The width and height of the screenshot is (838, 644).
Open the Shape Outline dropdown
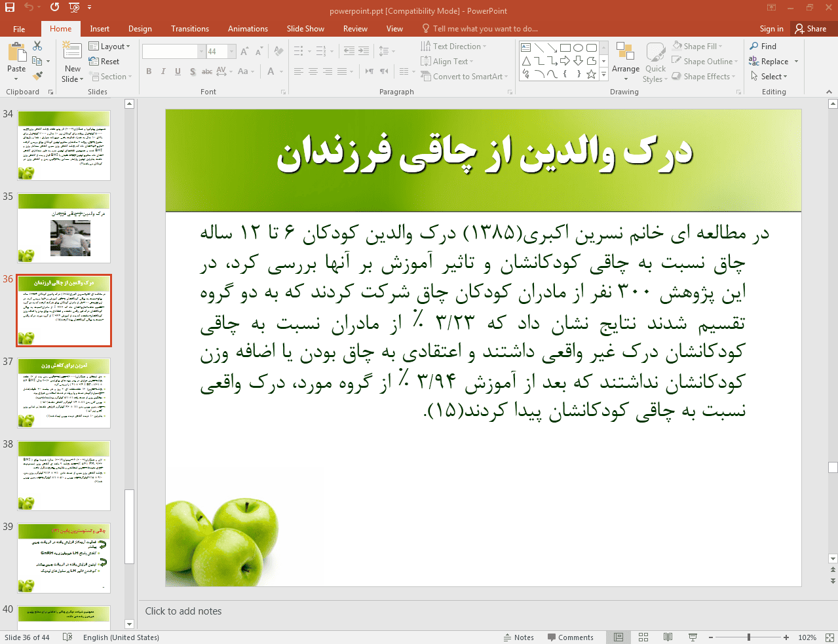(705, 62)
